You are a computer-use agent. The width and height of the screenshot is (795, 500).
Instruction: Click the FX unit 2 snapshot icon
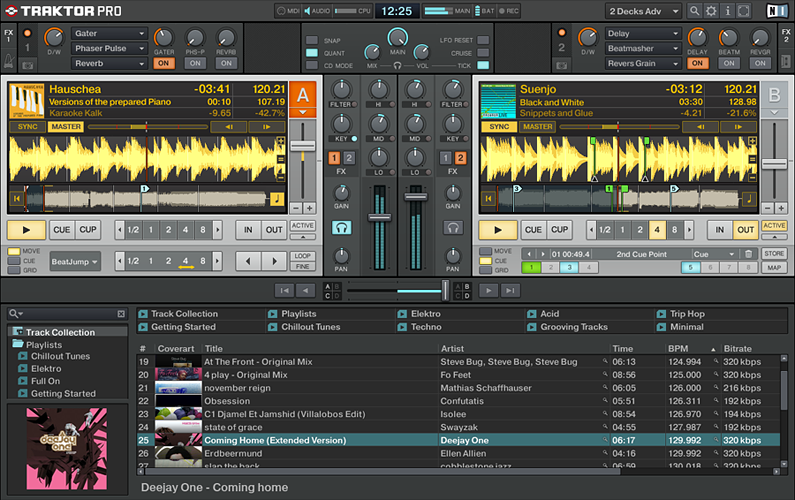point(562,65)
